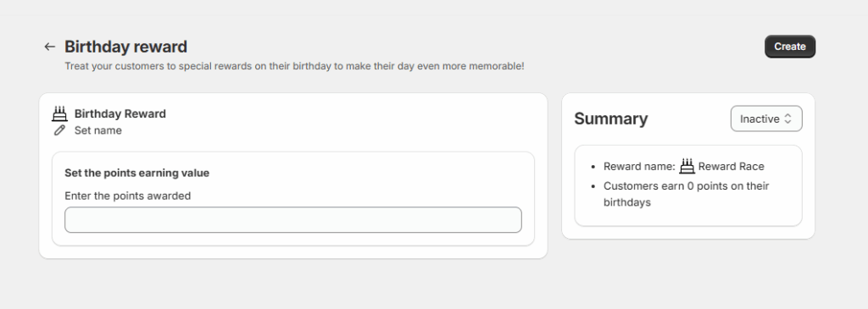Click the Reward Race name text

(x=732, y=167)
